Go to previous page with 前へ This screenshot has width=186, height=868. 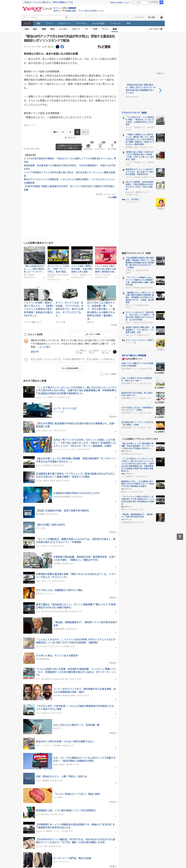55,132
